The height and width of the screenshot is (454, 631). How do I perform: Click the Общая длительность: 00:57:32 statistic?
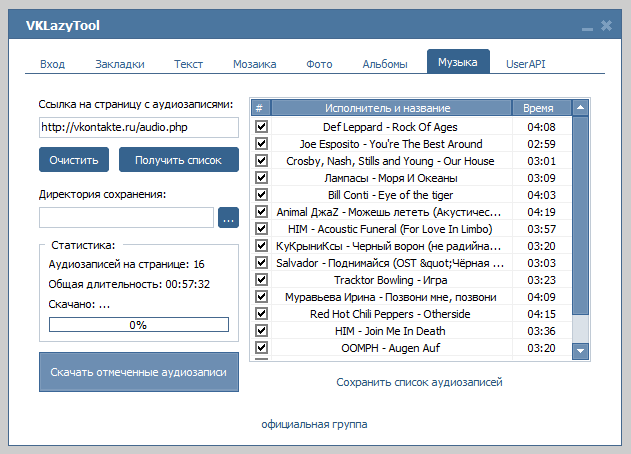129,284
